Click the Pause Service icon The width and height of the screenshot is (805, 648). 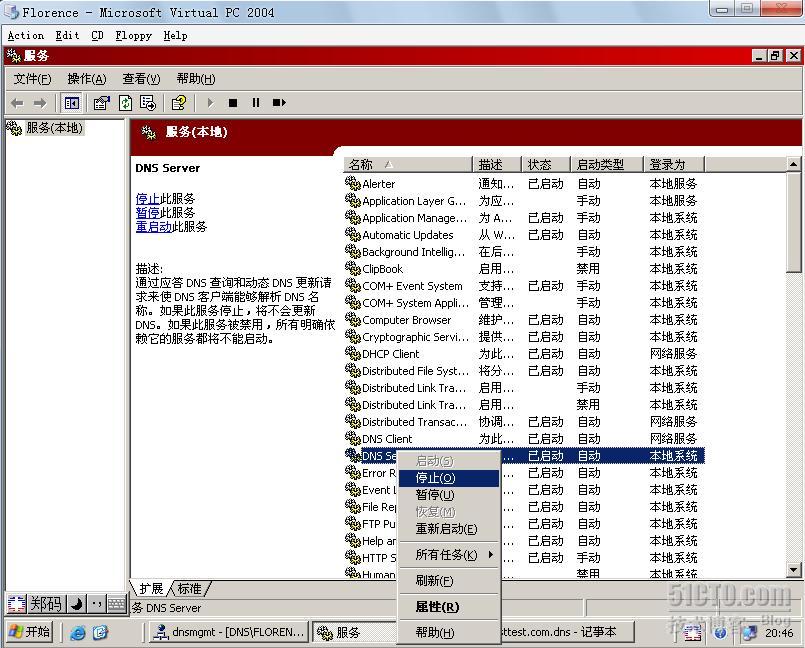(x=256, y=103)
